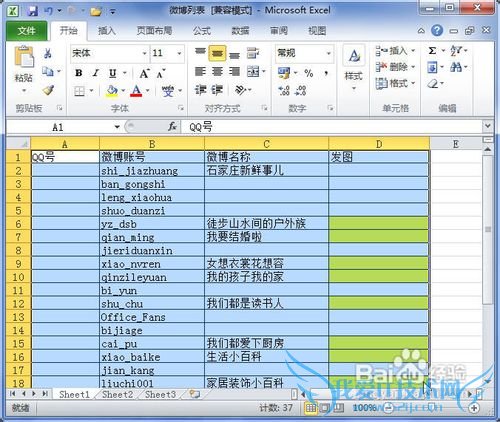
Task: Increase indent icon
Action: (217, 90)
